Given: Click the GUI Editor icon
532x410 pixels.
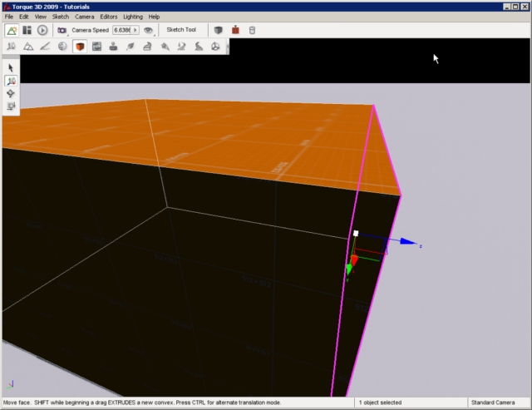Looking at the screenshot, I should pyautogui.click(x=27, y=30).
